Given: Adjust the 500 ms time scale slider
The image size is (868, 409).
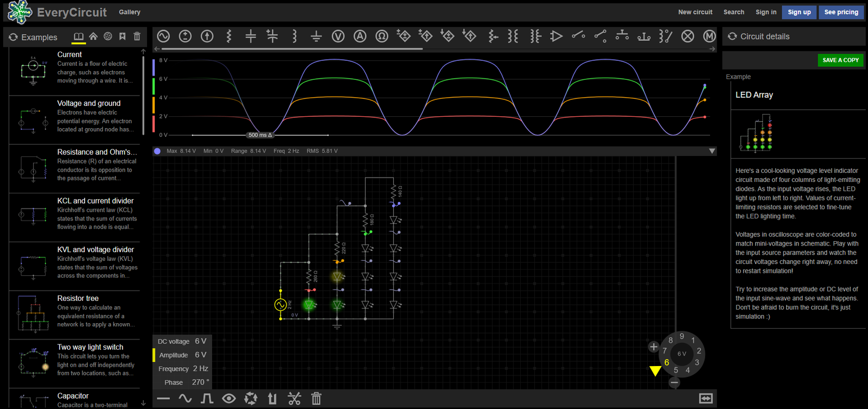Looking at the screenshot, I should [260, 135].
